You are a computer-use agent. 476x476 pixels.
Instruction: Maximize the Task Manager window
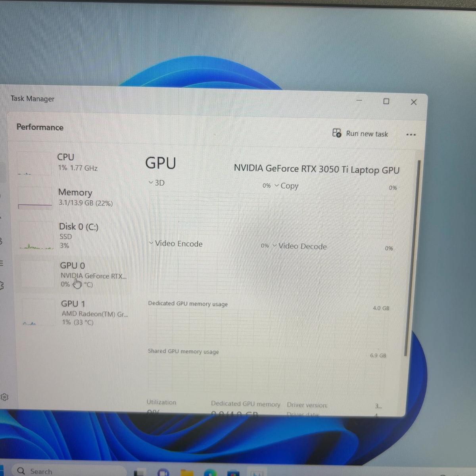click(x=386, y=101)
